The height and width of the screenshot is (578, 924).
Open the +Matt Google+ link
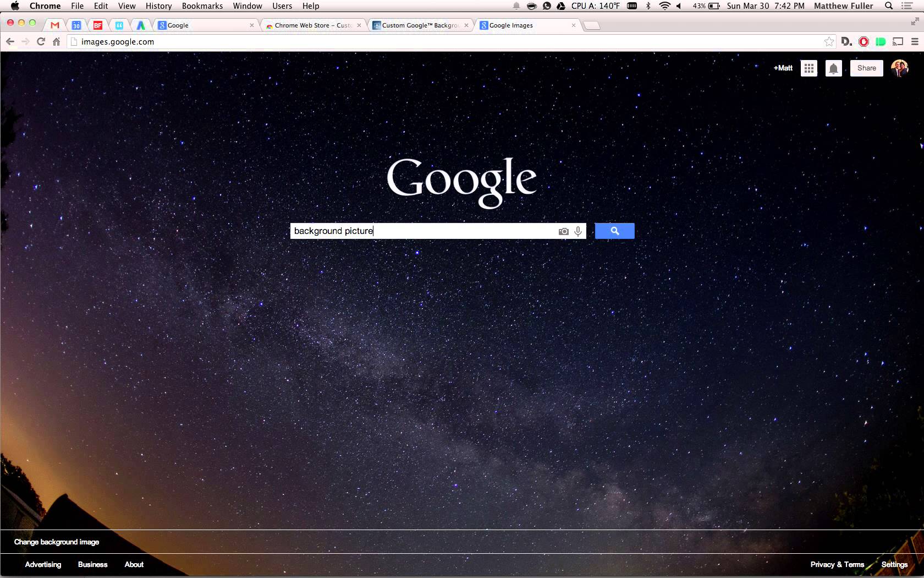(x=783, y=68)
